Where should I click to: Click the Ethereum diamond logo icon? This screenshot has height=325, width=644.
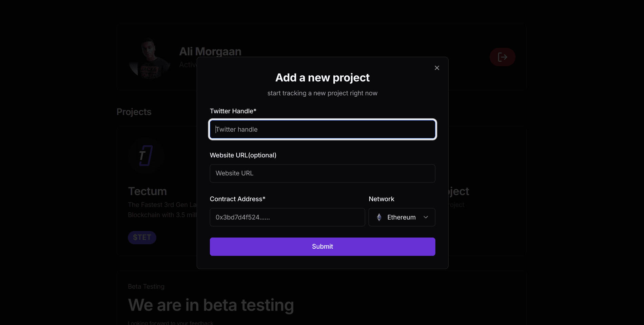coord(379,217)
